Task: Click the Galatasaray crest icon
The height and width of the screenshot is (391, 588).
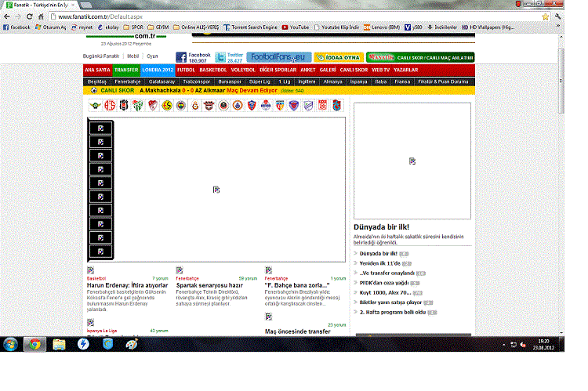Action: point(195,105)
